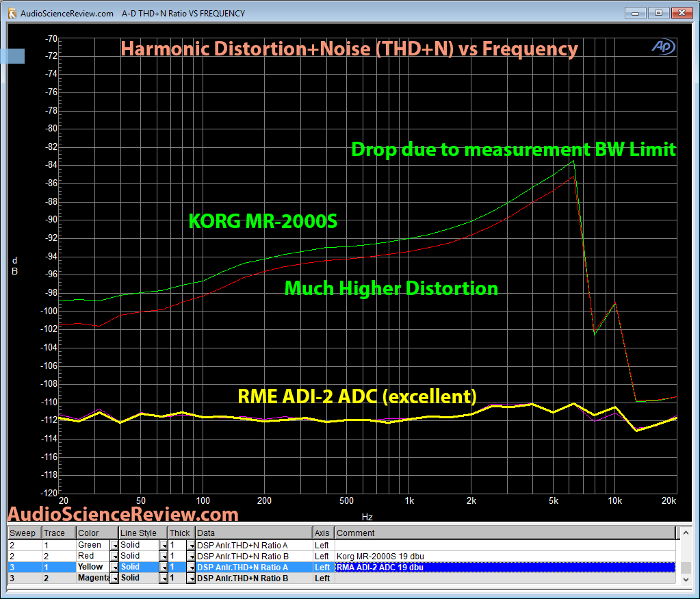Open Thick dropdown for Red trace row
The height and width of the screenshot is (599, 700).
coord(191,556)
